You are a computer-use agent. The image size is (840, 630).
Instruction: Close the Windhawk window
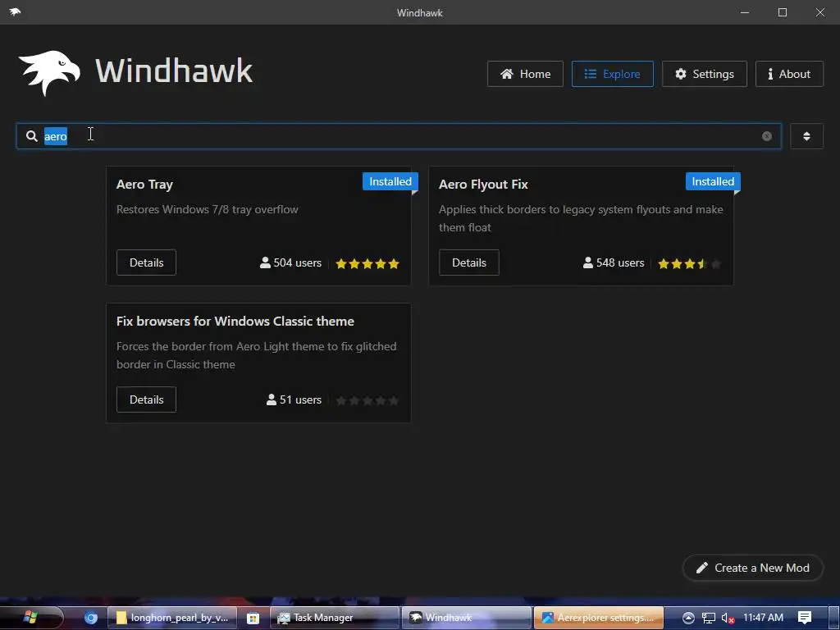pyautogui.click(x=820, y=12)
